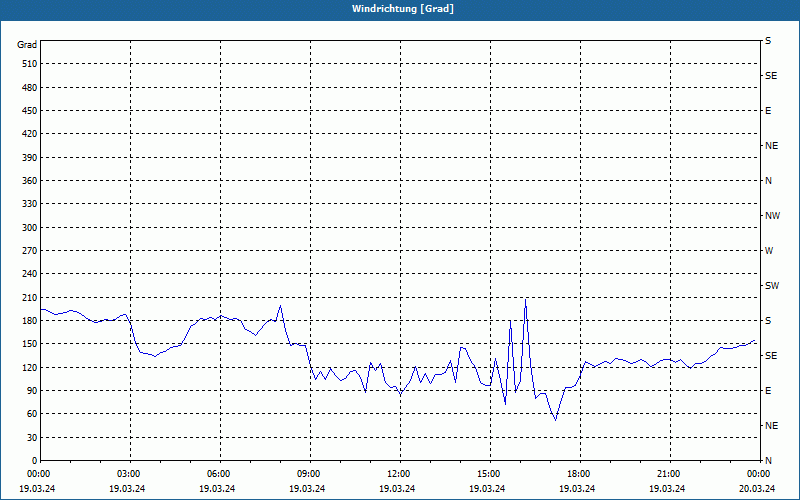Select the 'E' compass label level with 450
Screen dimensions: 800x500
click(768, 111)
